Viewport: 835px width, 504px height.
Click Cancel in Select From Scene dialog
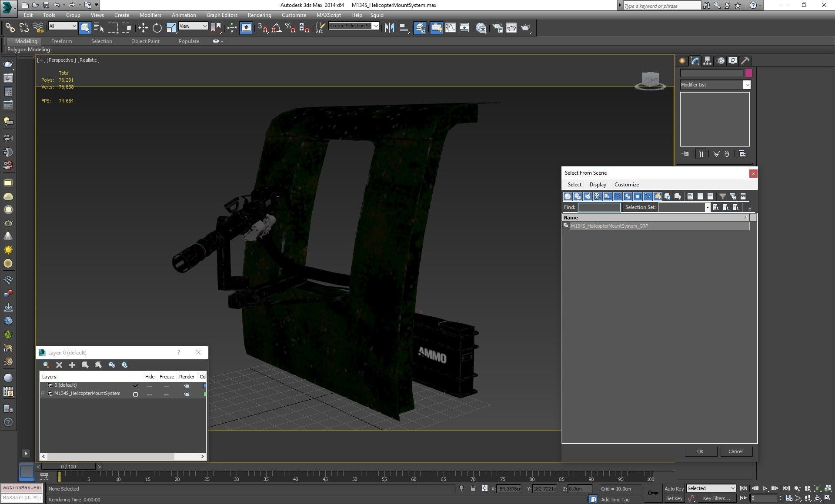[x=735, y=451]
